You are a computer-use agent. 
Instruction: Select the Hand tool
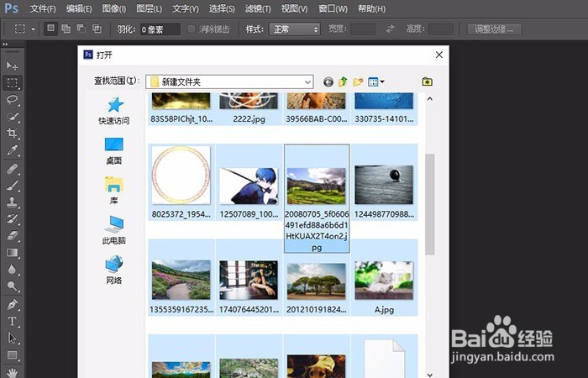coord(13,371)
